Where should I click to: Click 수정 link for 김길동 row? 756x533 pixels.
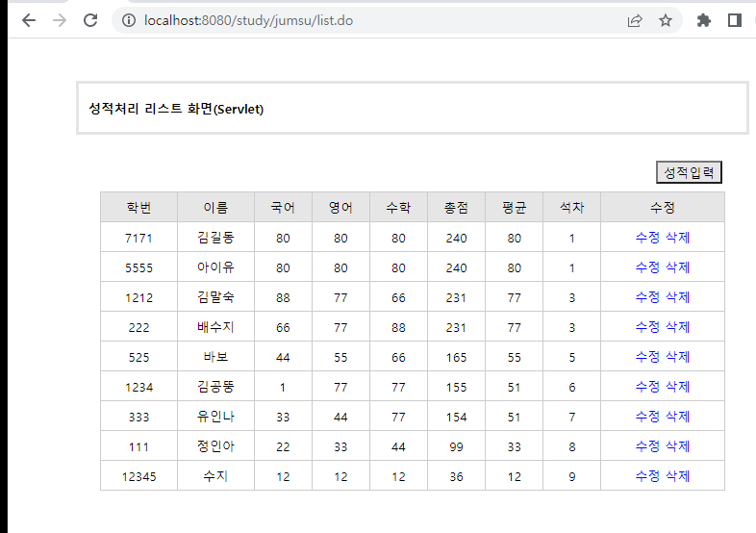647,238
